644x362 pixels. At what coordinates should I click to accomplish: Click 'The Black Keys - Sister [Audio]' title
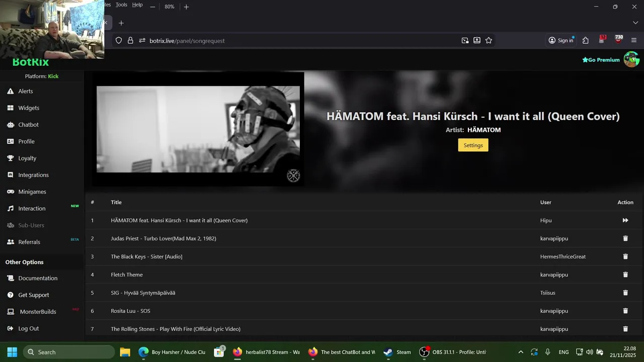pyautogui.click(x=146, y=256)
